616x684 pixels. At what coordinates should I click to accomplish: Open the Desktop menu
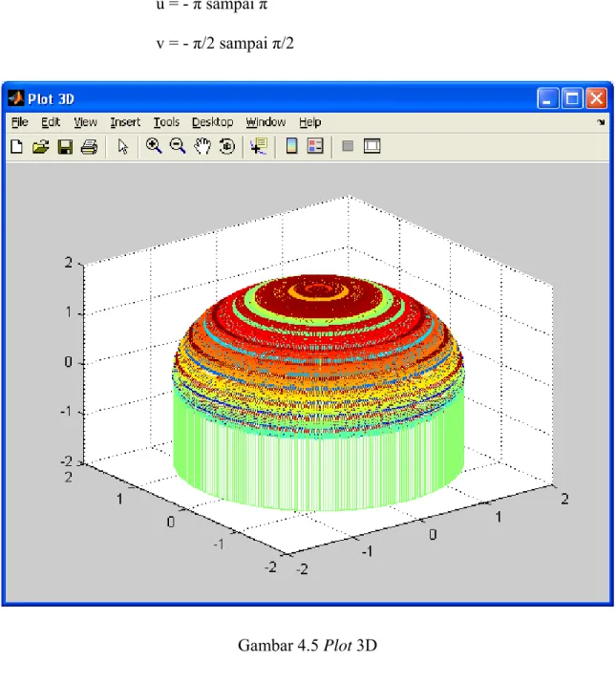point(212,122)
